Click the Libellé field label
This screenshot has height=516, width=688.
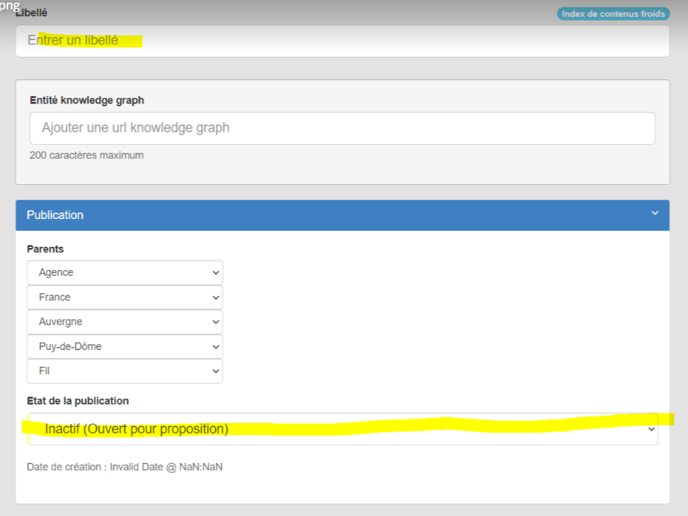[31, 13]
